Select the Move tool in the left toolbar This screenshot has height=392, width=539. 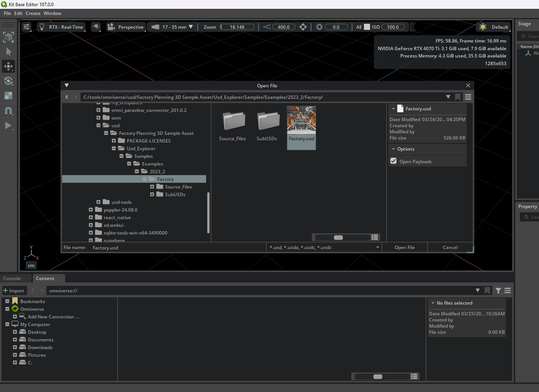[x=8, y=66]
